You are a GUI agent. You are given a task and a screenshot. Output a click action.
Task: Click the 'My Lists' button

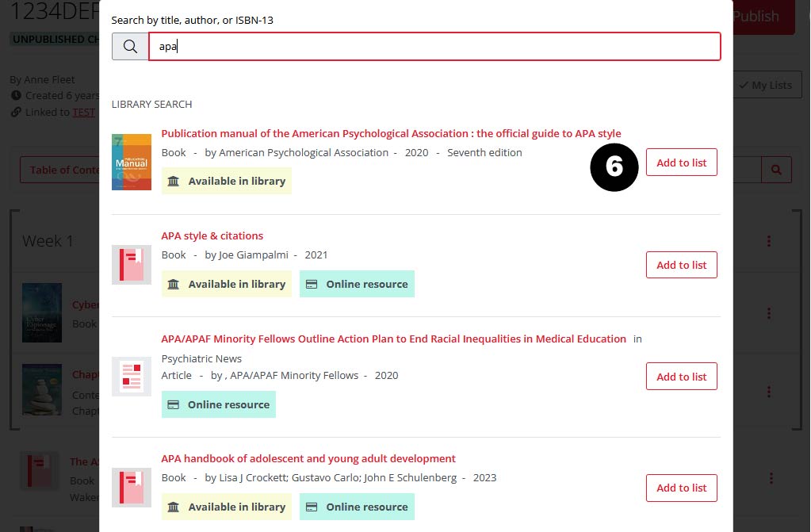pyautogui.click(x=766, y=86)
